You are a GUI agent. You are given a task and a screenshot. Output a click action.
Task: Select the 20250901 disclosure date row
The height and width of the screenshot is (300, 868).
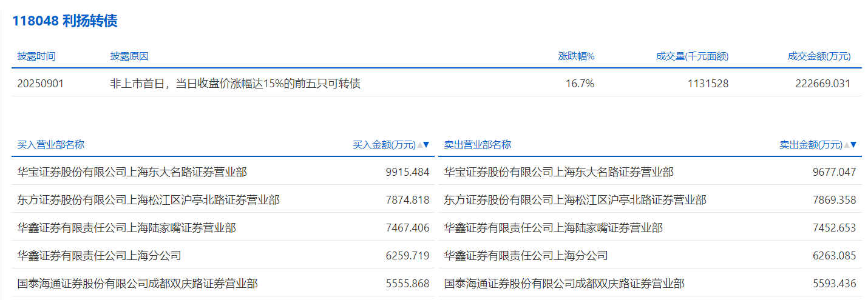tap(41, 84)
